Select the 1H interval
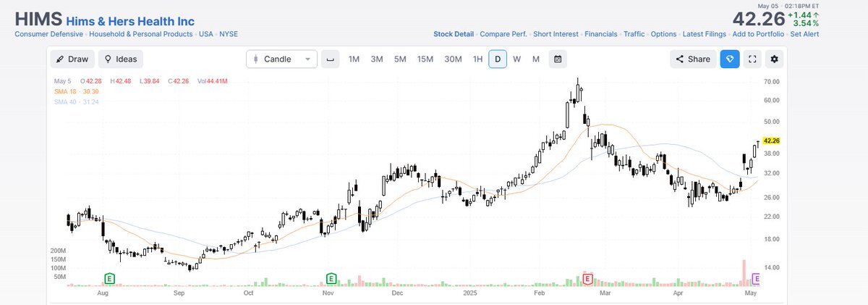868x305 pixels. point(477,59)
